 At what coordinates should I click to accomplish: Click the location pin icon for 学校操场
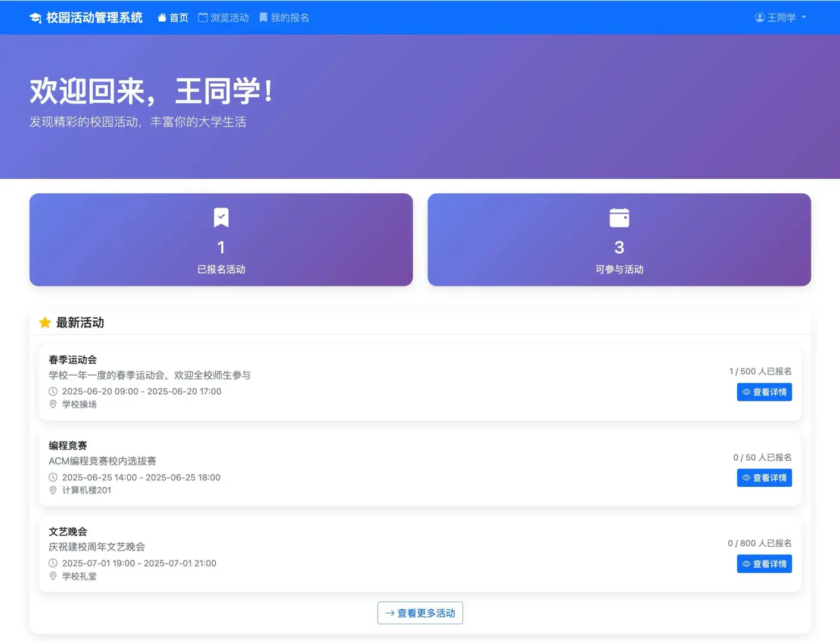coord(53,404)
